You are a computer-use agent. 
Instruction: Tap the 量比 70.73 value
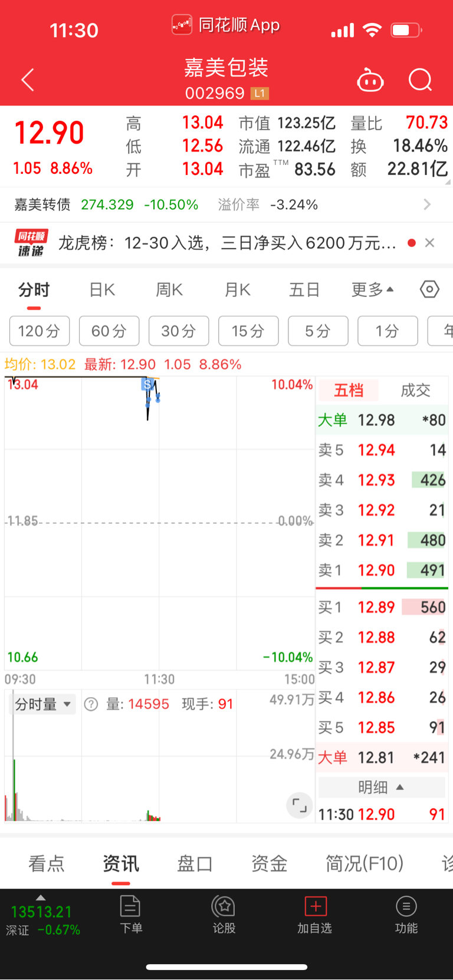(426, 123)
